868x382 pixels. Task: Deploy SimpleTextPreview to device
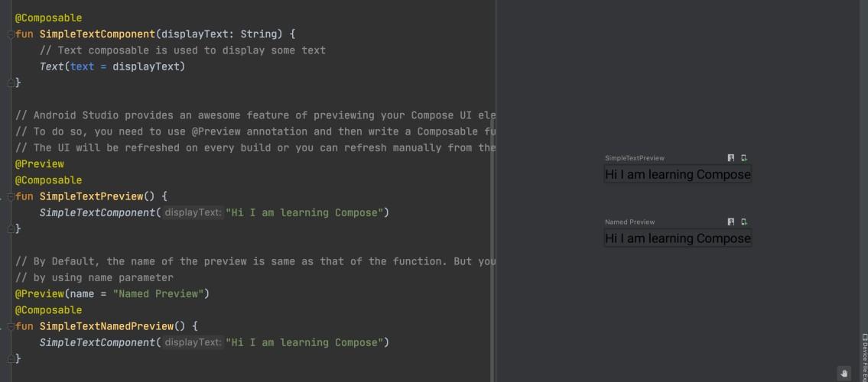[x=744, y=158]
